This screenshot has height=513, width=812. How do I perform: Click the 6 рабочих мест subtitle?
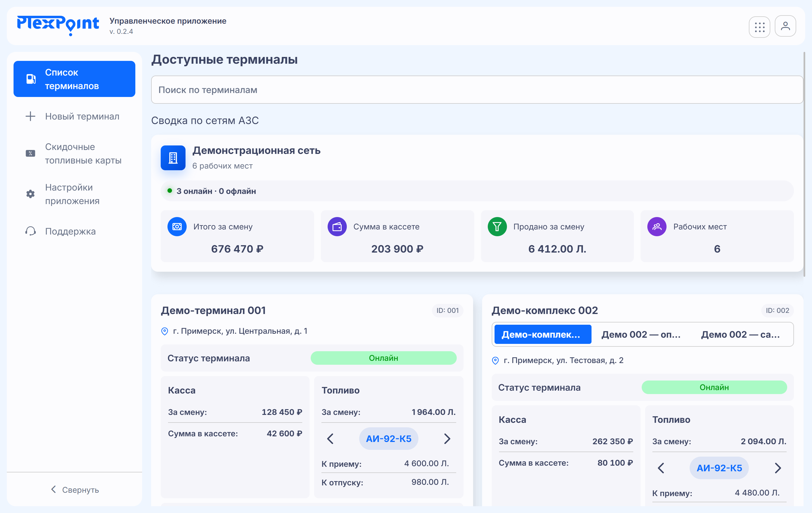[222, 166]
